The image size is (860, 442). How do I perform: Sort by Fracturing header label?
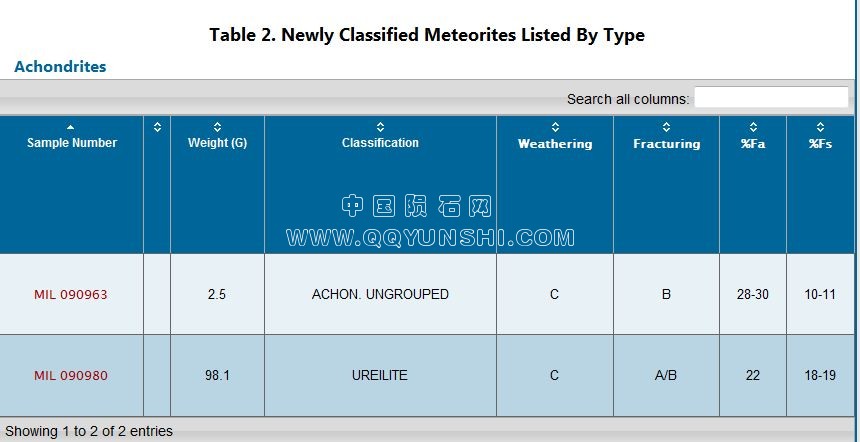666,144
